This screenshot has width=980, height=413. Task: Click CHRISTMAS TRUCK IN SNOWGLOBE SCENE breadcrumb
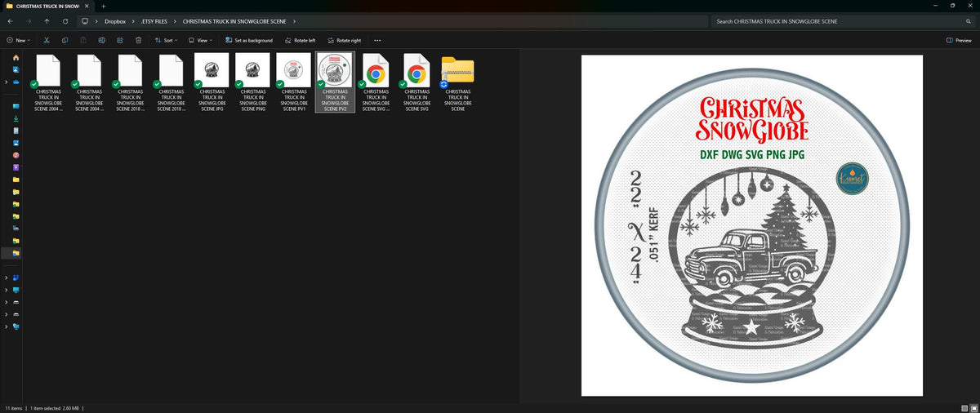point(235,21)
